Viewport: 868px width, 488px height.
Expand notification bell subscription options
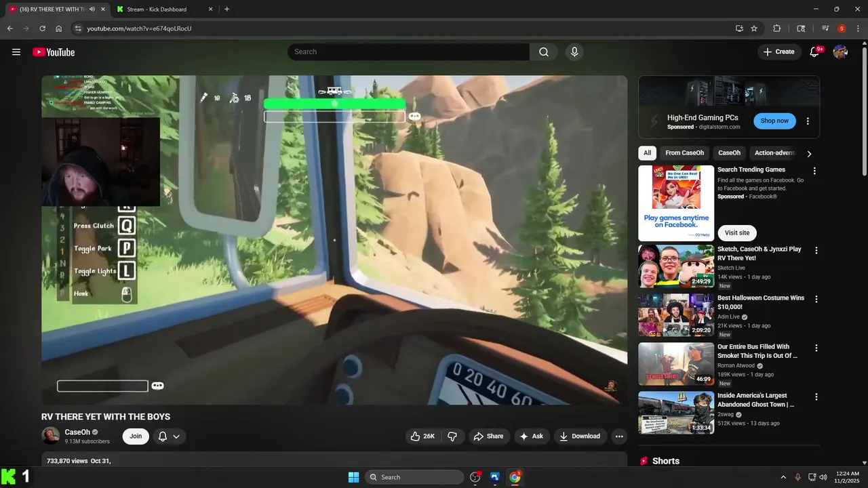pyautogui.click(x=176, y=436)
